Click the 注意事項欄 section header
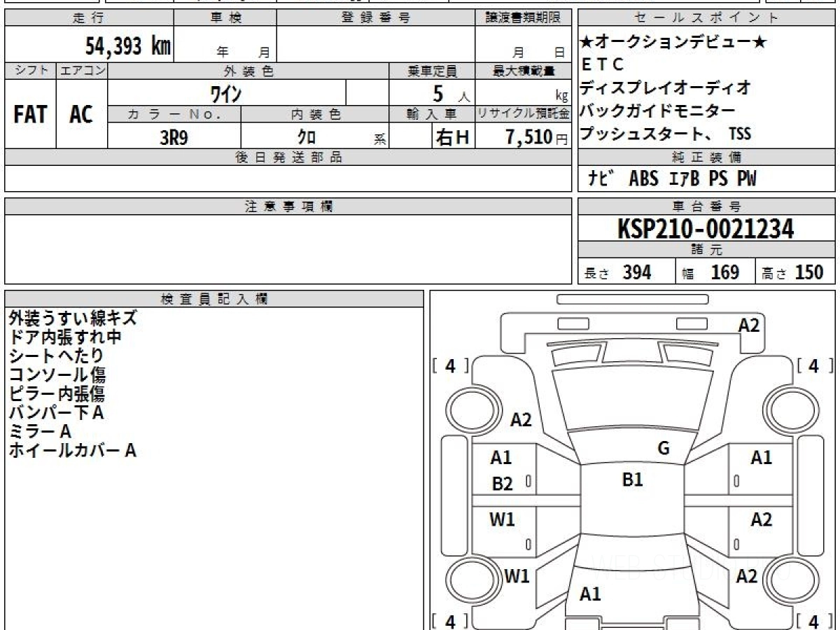The height and width of the screenshot is (630, 840). (x=288, y=206)
